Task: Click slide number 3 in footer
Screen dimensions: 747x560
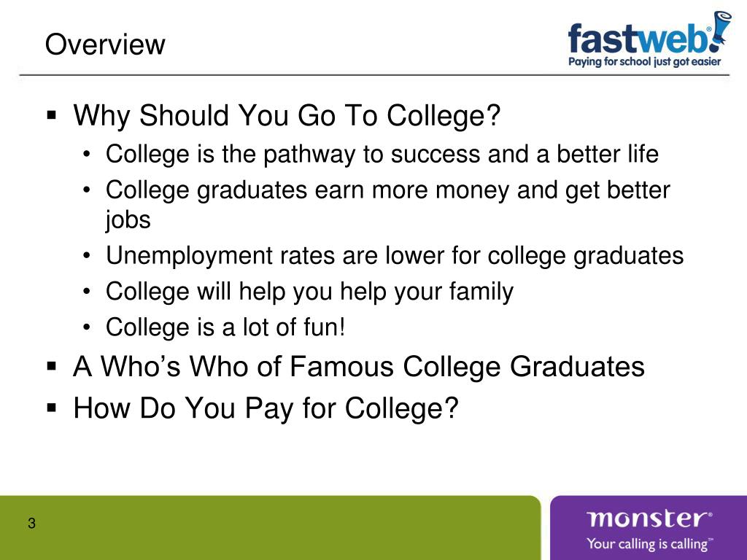Action: [31, 523]
